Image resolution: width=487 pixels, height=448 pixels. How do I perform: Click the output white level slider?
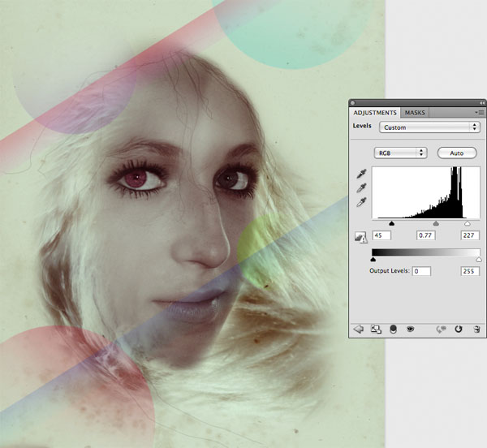tap(479, 259)
